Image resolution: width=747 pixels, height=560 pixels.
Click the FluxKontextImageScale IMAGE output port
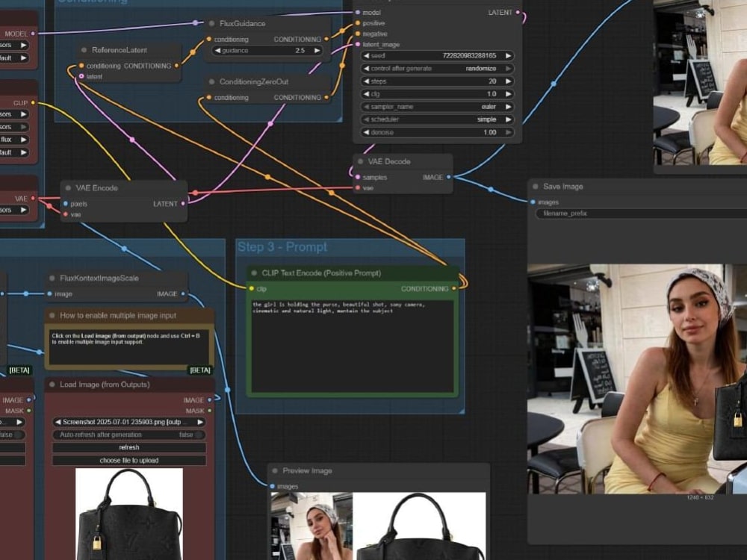coord(184,293)
